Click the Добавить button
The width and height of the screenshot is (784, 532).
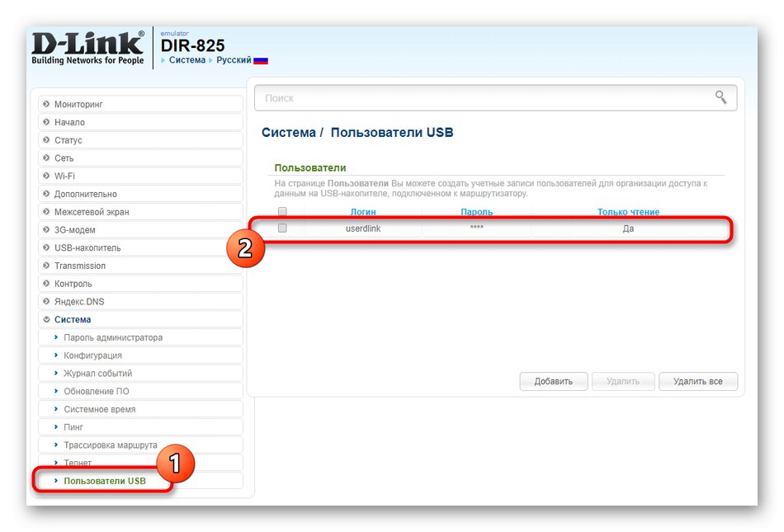[554, 381]
